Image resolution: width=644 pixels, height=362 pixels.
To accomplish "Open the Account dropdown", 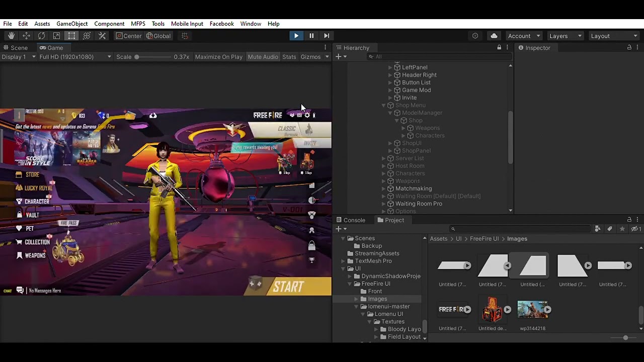I will (x=523, y=36).
